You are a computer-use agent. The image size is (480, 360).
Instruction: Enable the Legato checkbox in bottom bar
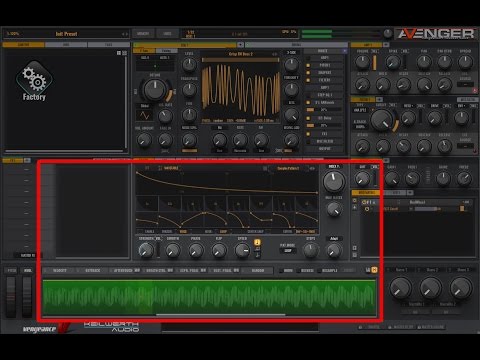point(298,270)
